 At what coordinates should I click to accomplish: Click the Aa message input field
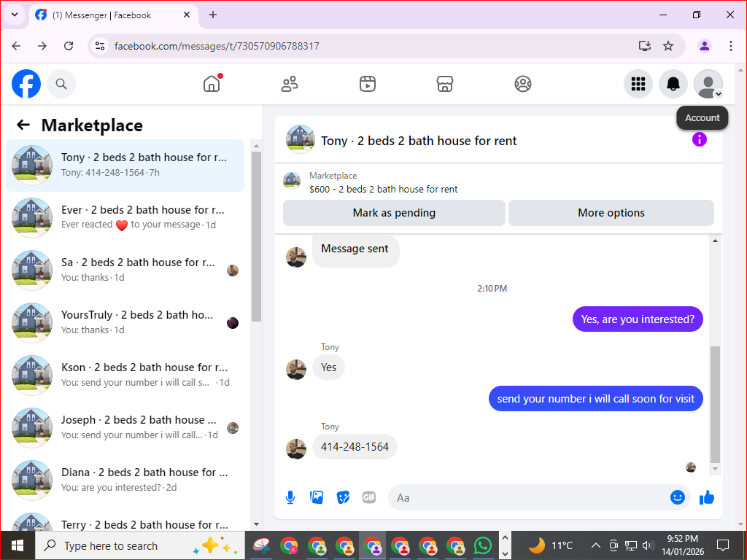529,497
